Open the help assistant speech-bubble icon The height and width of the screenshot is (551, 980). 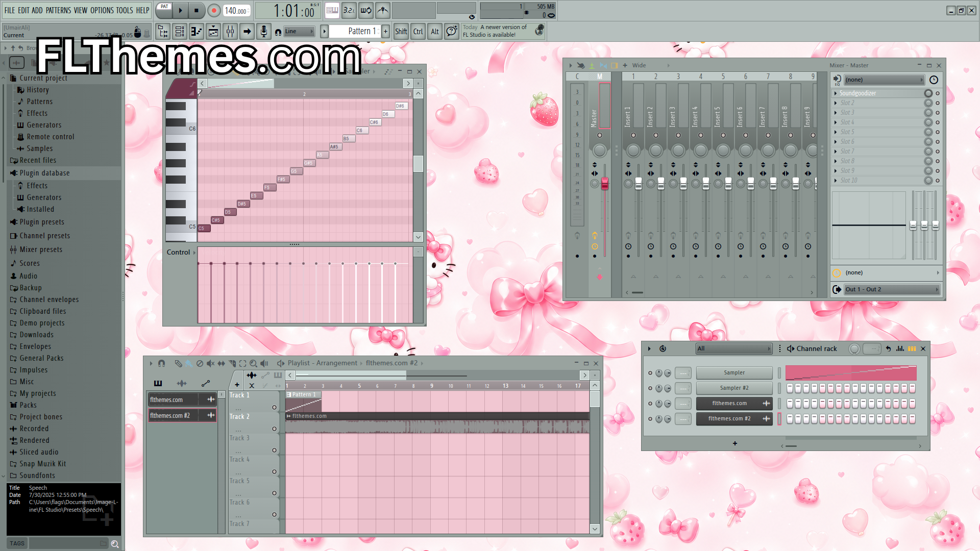coord(451,32)
